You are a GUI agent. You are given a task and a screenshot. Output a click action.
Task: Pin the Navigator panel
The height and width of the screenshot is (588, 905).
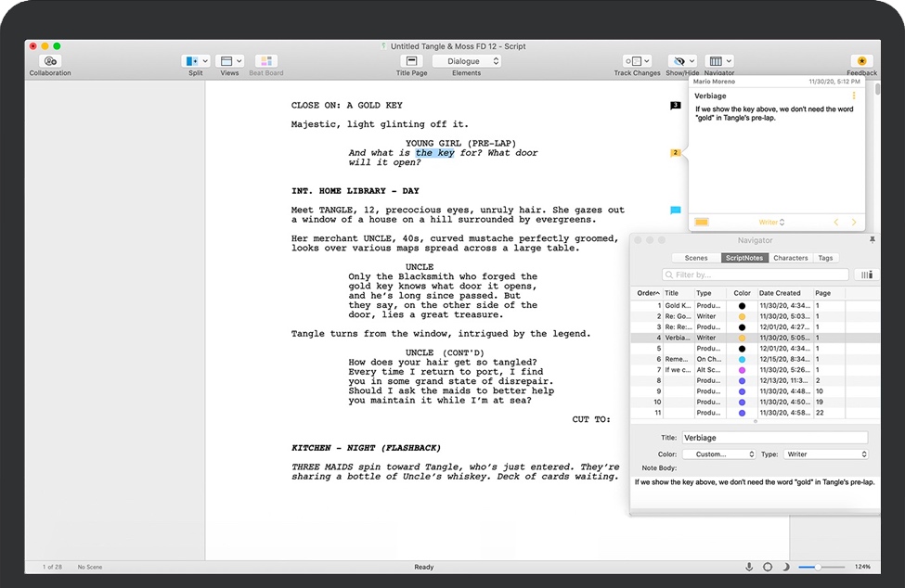click(871, 239)
